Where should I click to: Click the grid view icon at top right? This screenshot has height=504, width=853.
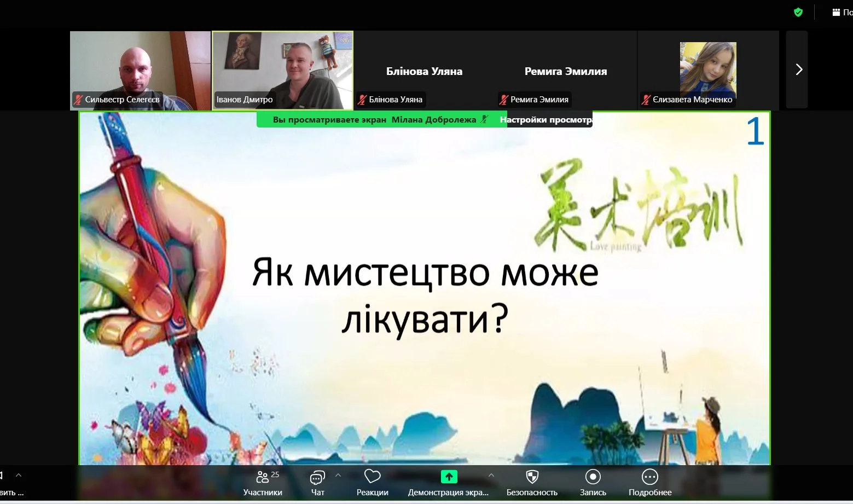pos(836,12)
